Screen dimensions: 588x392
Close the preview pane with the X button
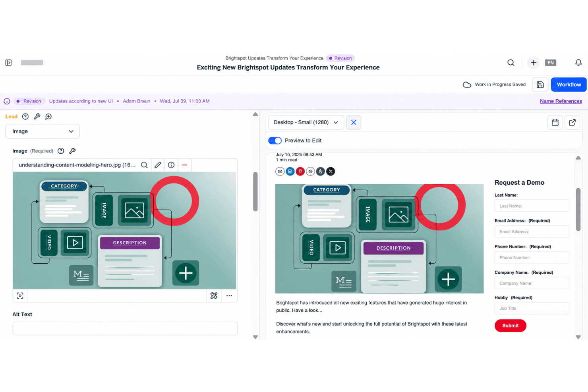(x=354, y=122)
